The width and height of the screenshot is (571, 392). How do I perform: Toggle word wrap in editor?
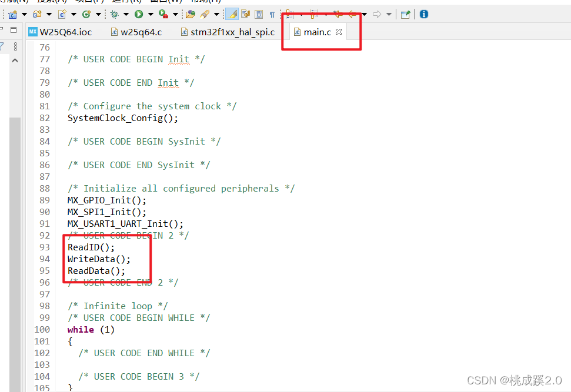[246, 15]
